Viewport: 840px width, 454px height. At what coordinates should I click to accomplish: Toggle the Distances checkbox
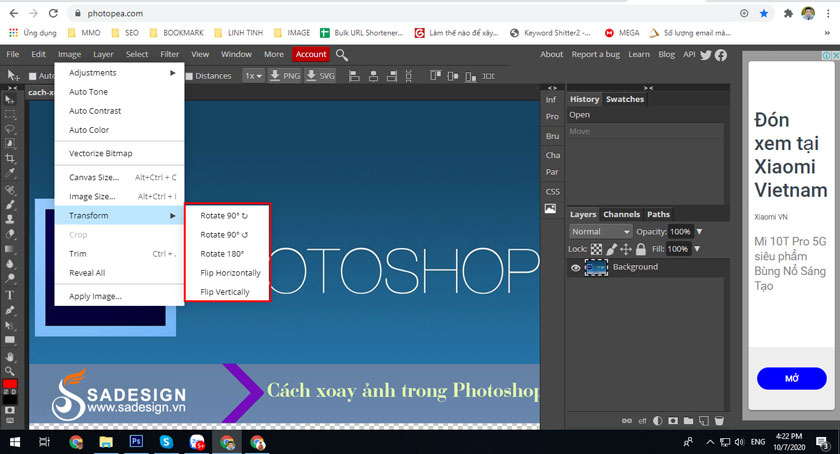click(x=189, y=76)
